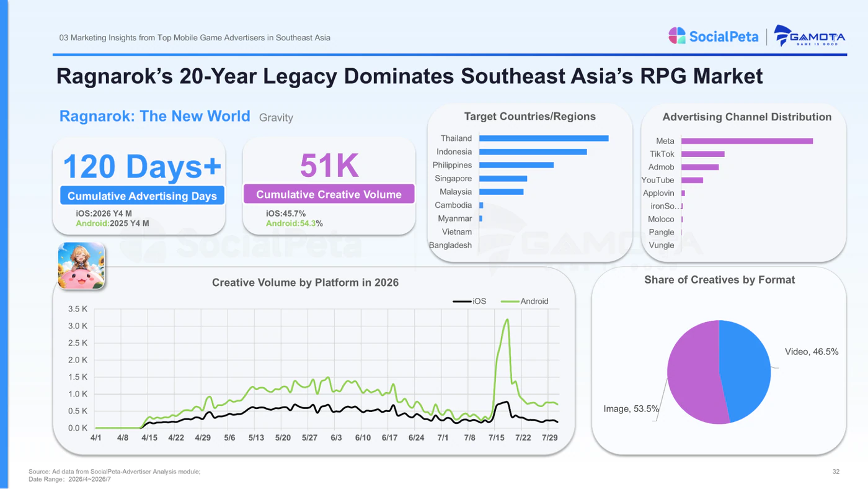This screenshot has width=868, height=489.
Task: Click the Thailand country label
Action: pyautogui.click(x=456, y=138)
